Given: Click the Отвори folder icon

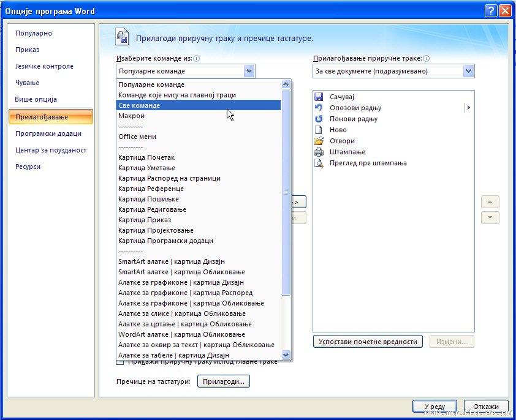Looking at the screenshot, I should click(319, 141).
